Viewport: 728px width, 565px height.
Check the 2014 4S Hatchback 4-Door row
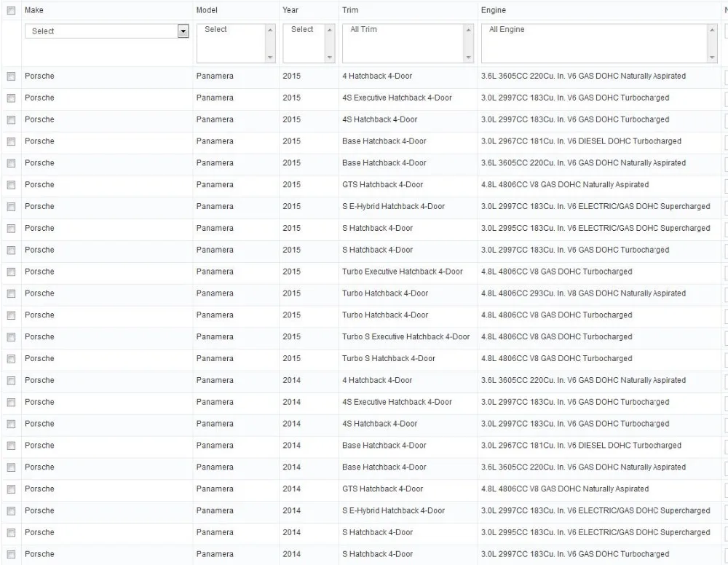tap(11, 424)
